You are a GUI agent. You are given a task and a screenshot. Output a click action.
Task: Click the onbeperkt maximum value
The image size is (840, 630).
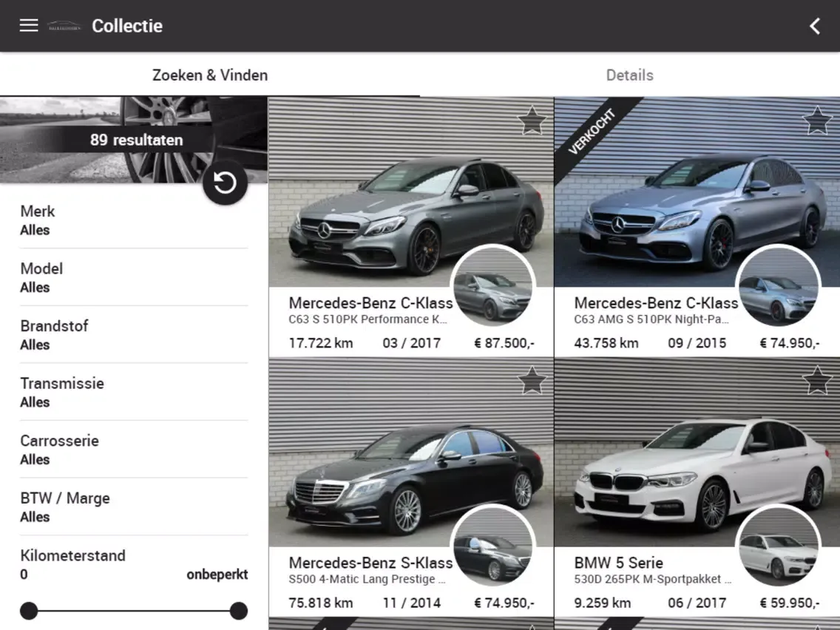pyautogui.click(x=217, y=575)
